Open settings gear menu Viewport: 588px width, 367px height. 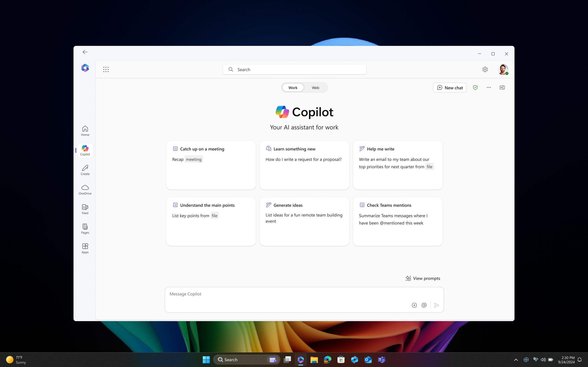485,69
